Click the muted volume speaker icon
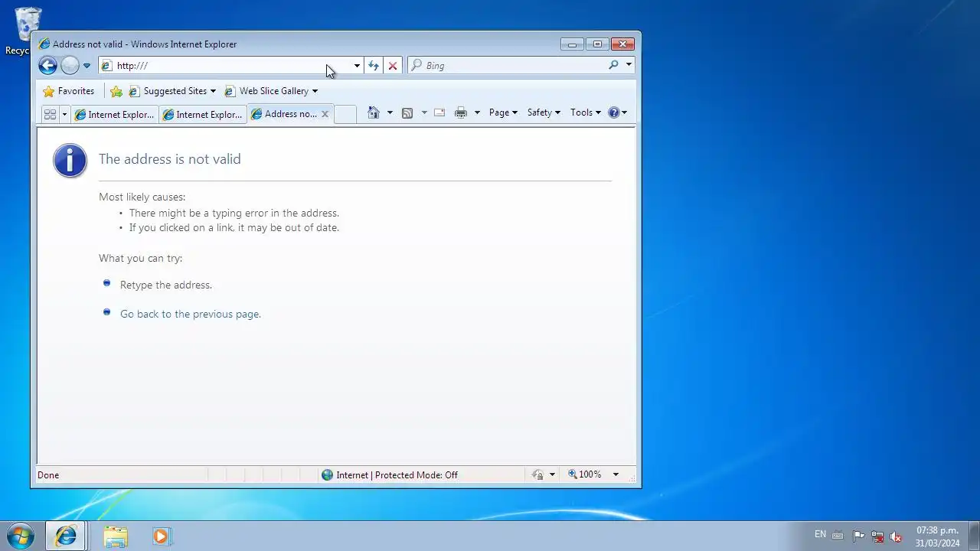 tap(896, 536)
